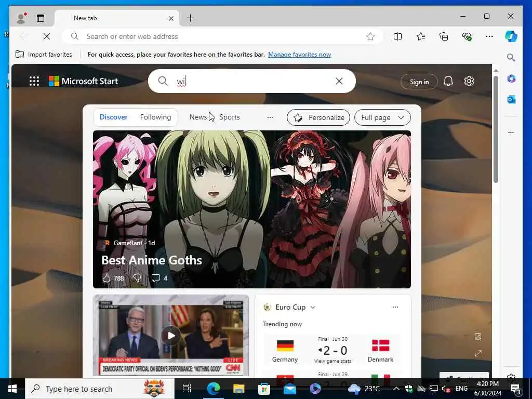Open split screen view
The height and width of the screenshot is (399, 532).
397,36
